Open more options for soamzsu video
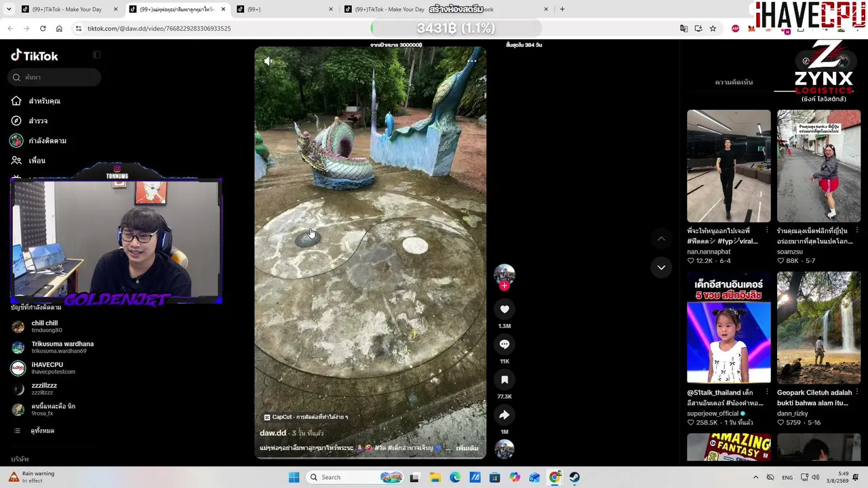Image resolution: width=868 pixels, height=488 pixels. click(x=857, y=230)
